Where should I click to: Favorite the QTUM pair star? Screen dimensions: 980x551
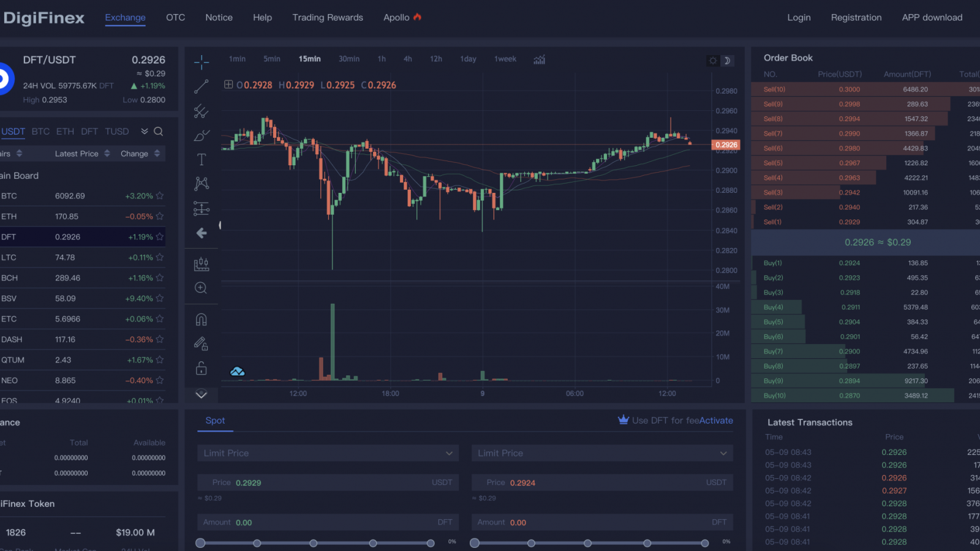coord(160,360)
